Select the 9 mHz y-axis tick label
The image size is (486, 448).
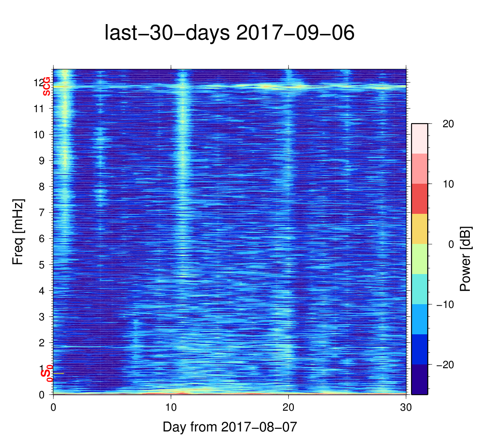click(41, 161)
